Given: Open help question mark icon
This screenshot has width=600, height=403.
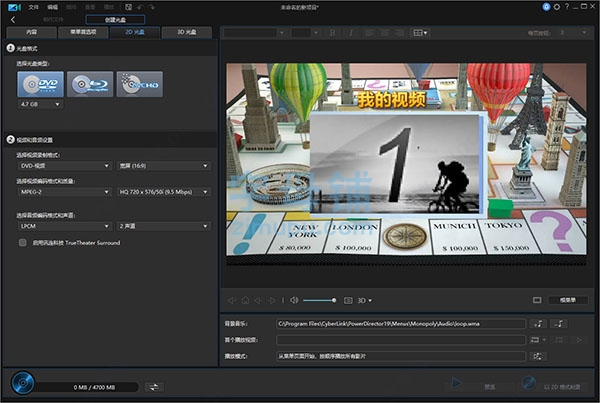Looking at the screenshot, I should 567,7.
